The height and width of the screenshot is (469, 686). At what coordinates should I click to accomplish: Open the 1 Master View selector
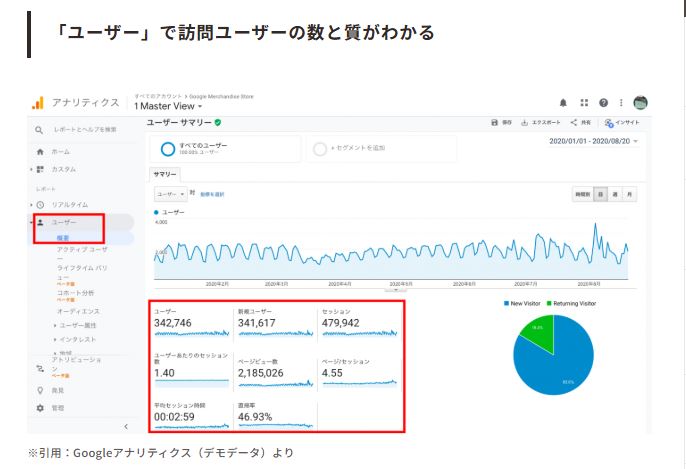pos(168,106)
